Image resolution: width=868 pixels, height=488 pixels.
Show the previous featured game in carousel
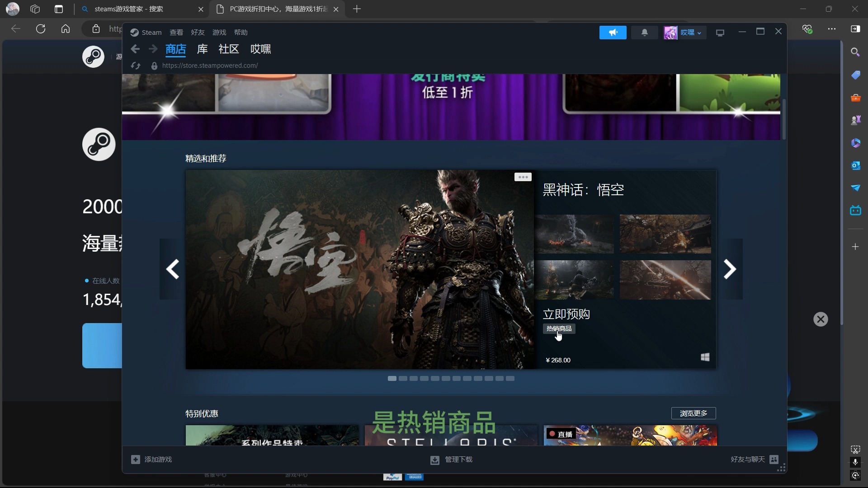coord(172,269)
